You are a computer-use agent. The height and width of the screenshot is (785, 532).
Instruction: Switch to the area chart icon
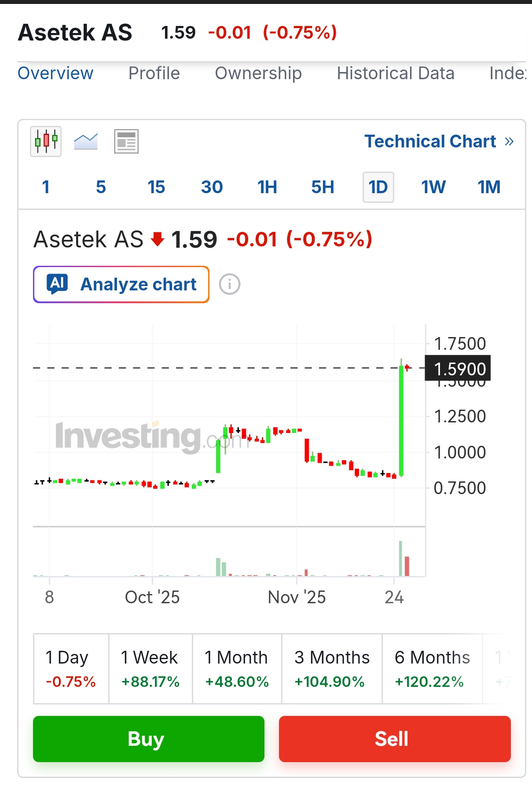click(86, 142)
